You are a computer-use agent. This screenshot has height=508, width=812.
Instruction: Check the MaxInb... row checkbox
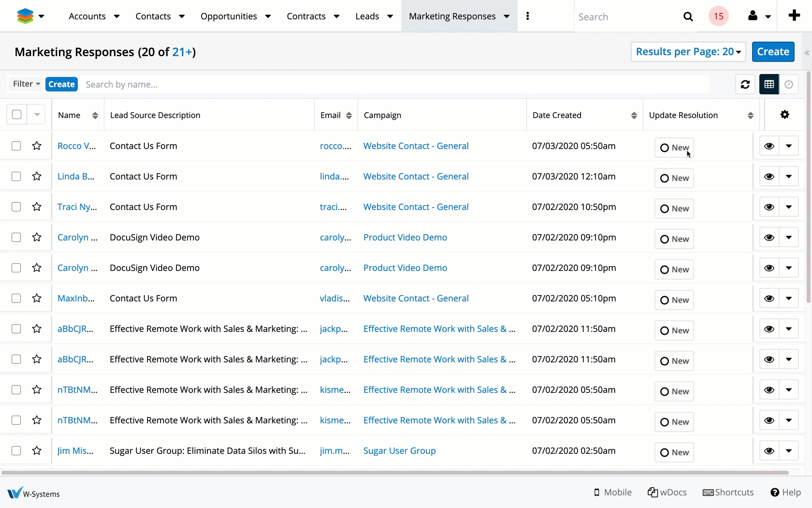[x=16, y=298]
